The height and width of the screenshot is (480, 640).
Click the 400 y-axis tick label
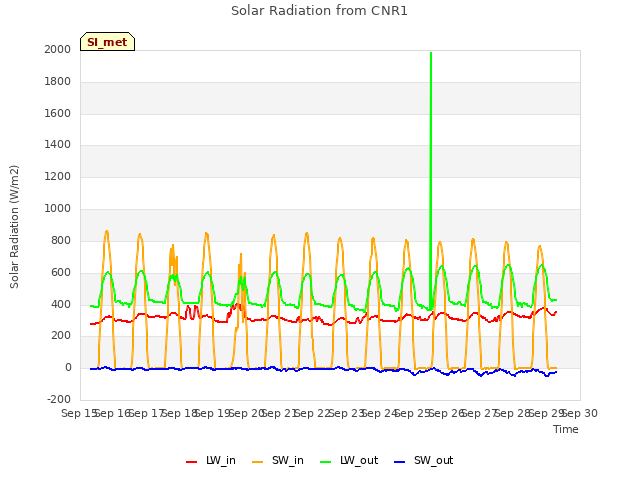point(61,304)
